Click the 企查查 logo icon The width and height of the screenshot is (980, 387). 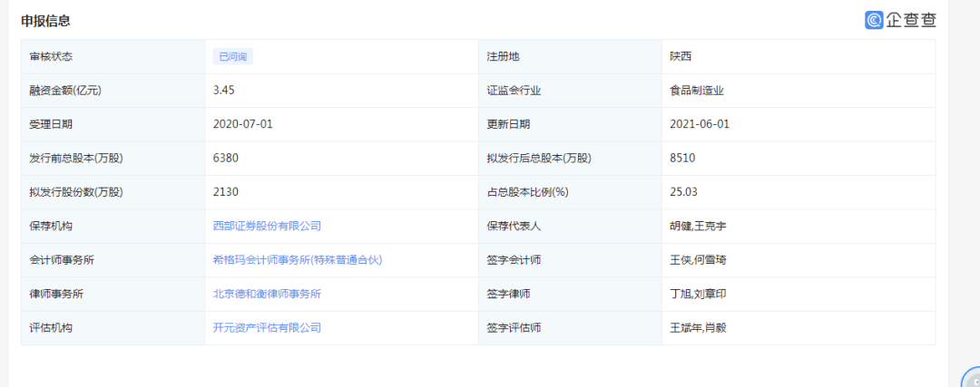tap(875, 20)
